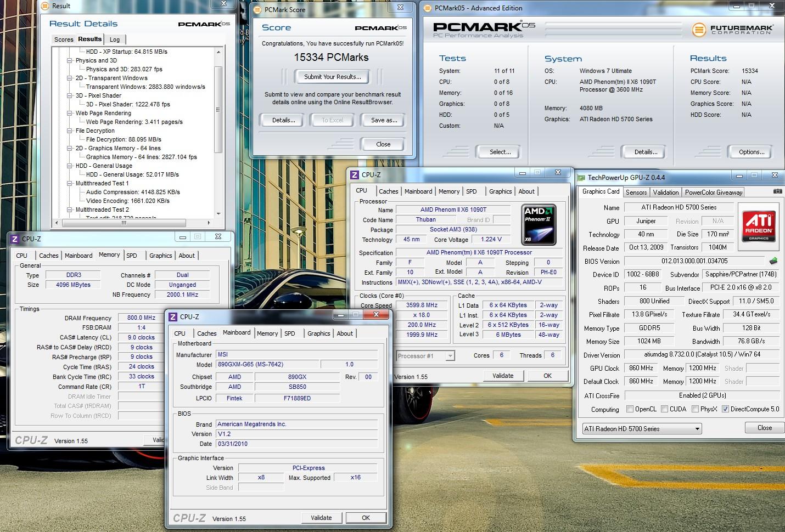Open Graphics tab in CPU-Z Mainboard window
Image resolution: width=785 pixels, height=532 pixels.
319,333
